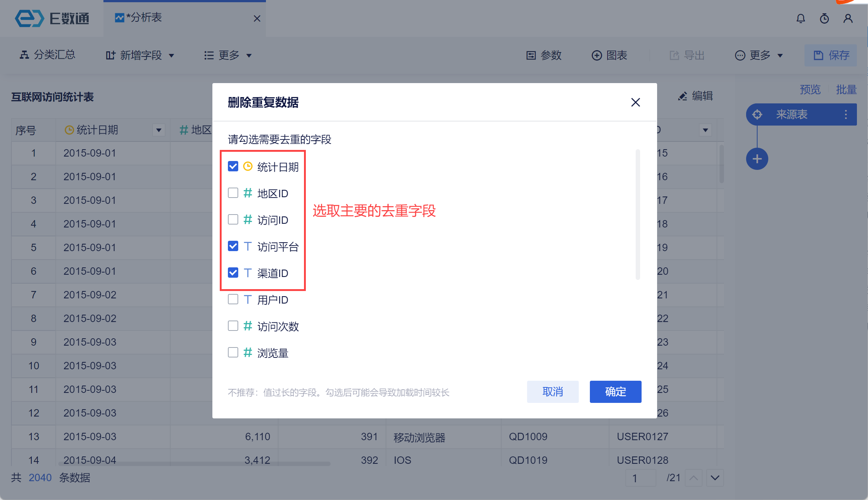
Task: Go to next page with down chevron
Action: pyautogui.click(x=715, y=478)
